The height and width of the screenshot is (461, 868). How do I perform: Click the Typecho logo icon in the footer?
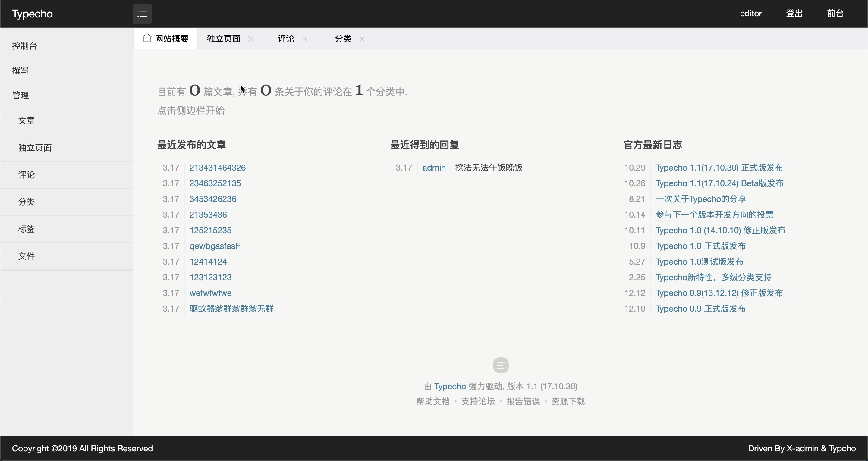[500, 365]
